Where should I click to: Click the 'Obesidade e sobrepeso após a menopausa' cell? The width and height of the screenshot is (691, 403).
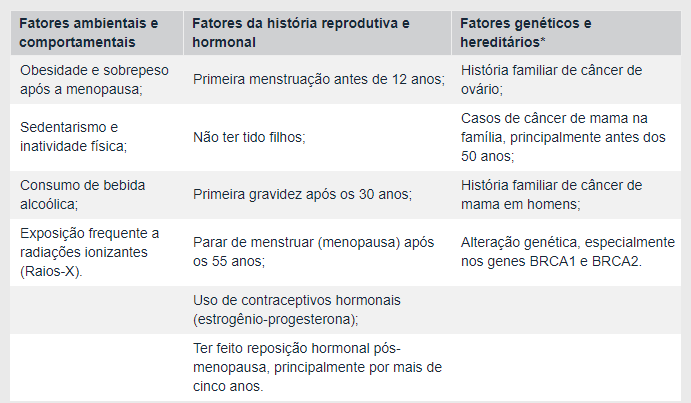click(x=97, y=79)
